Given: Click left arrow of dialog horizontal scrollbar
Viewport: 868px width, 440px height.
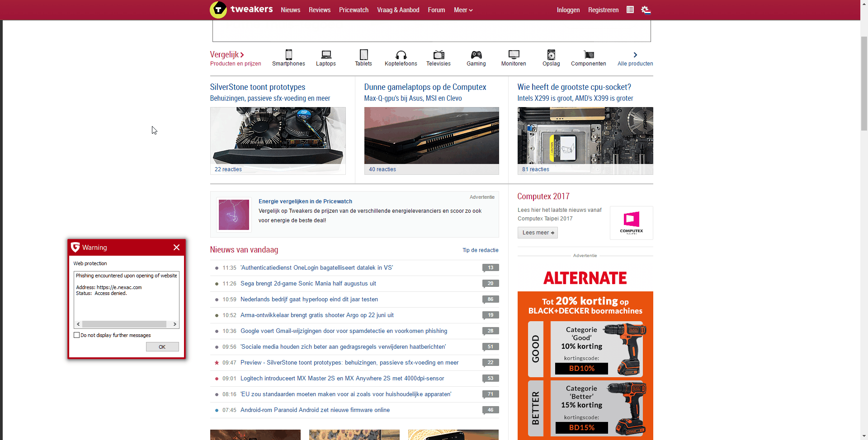Looking at the screenshot, I should [78, 324].
